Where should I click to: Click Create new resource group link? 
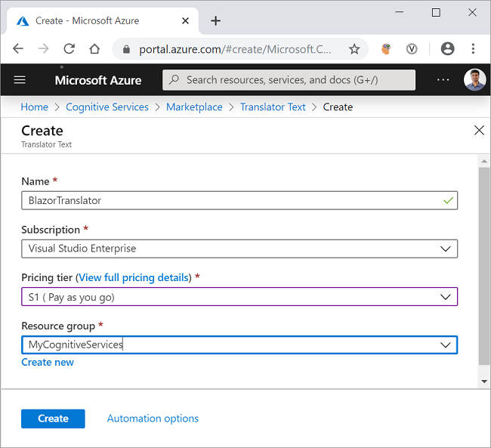[x=48, y=362]
